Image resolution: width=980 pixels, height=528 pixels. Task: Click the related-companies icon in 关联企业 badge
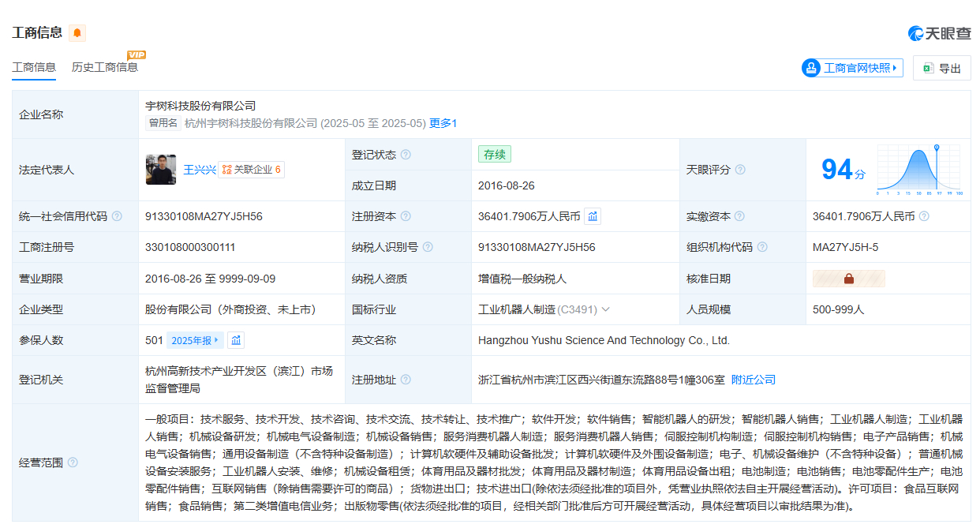(227, 170)
